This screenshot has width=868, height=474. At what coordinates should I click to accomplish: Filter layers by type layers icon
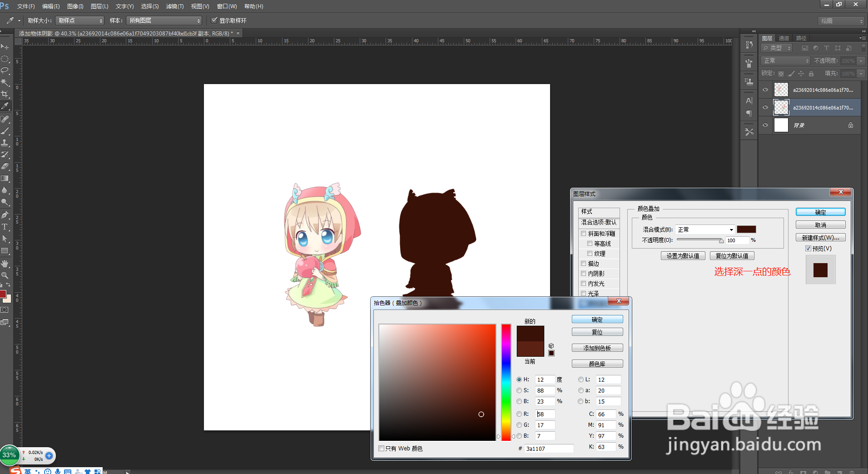[827, 48]
